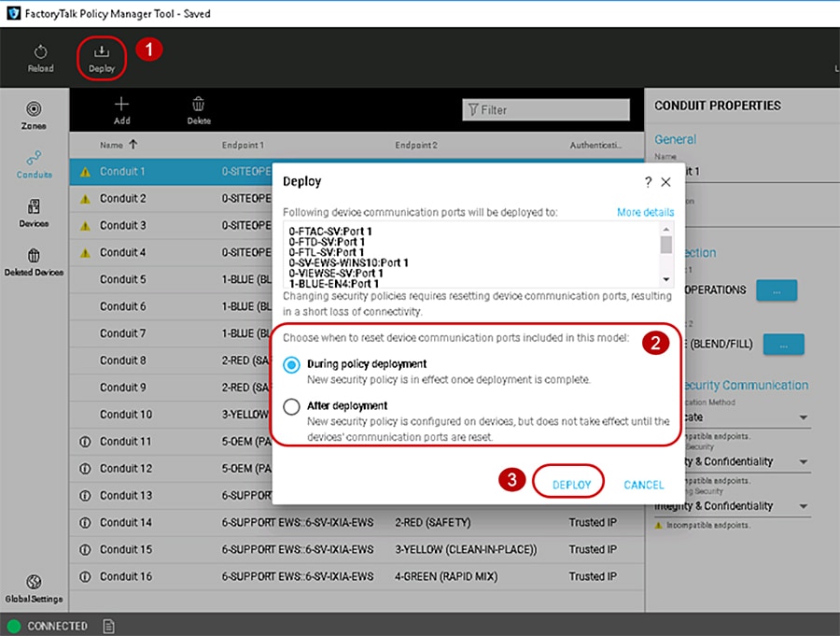
Task: Click the scroll up arrow in ports list
Action: (x=665, y=229)
